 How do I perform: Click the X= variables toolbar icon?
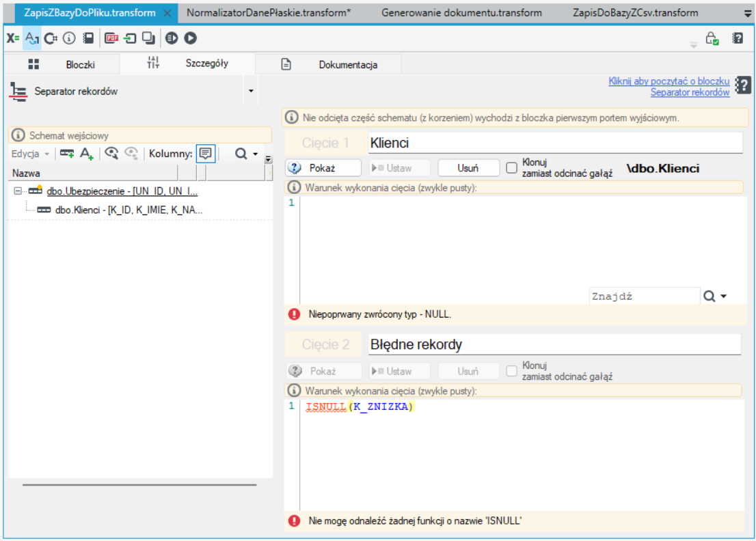coord(12,38)
